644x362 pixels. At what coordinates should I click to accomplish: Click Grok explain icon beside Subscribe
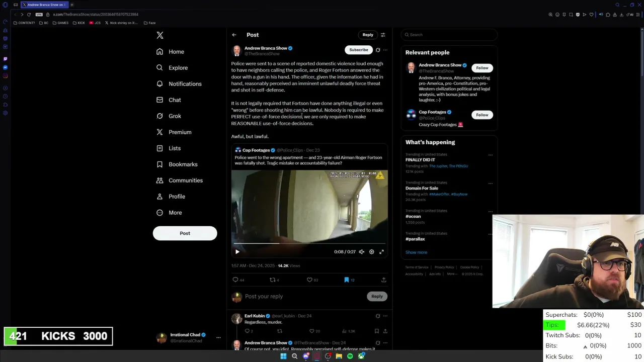pos(378,50)
